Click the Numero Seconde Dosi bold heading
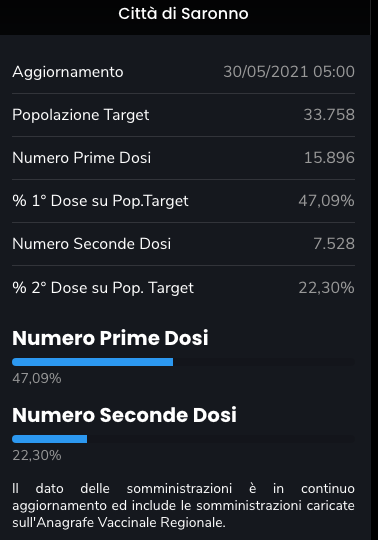The image size is (378, 540). click(124, 415)
